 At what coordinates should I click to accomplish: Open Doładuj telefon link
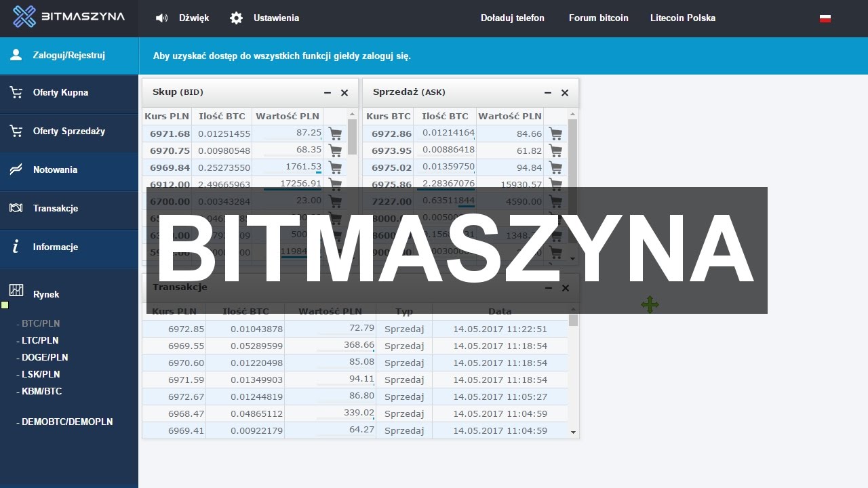[x=513, y=18]
